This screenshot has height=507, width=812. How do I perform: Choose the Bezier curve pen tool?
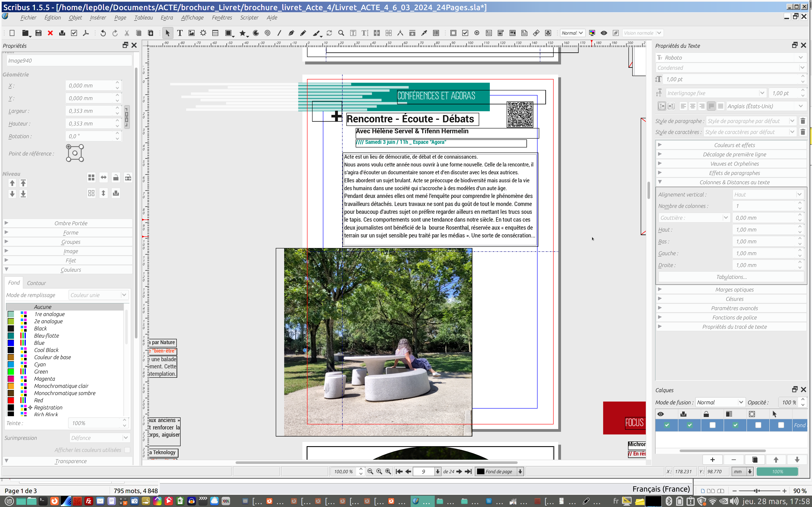pos(291,33)
